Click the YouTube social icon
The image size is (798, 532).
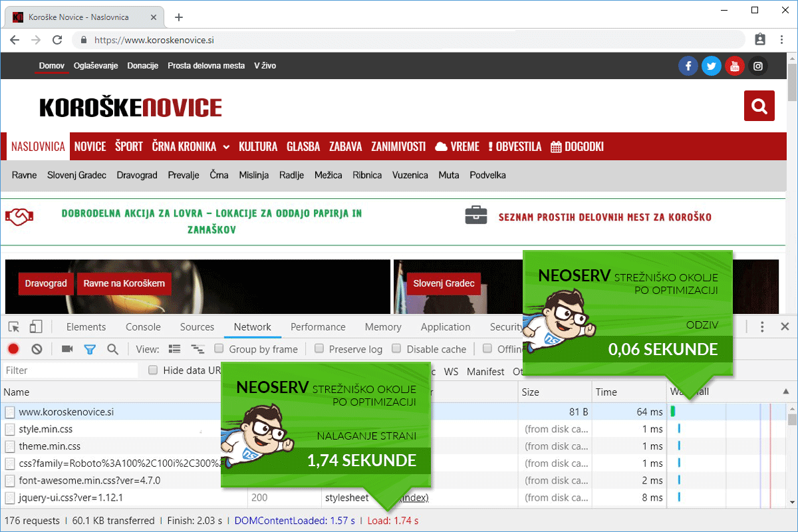point(734,66)
